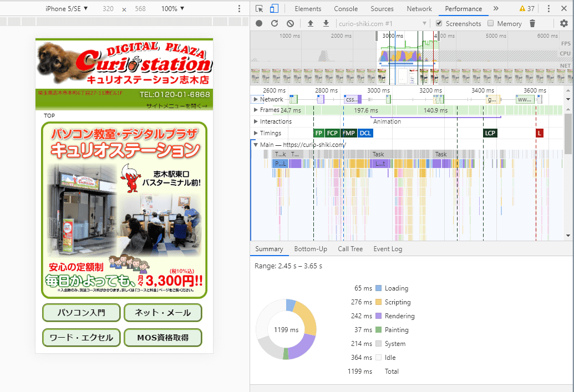Open the Event Log tab
Screen dimensions: 574x392
[x=388, y=249]
